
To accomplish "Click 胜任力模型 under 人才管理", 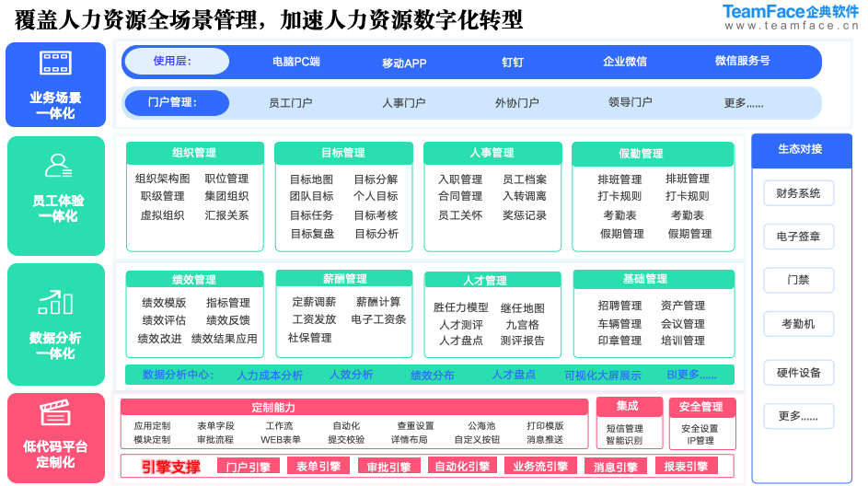I will (460, 307).
